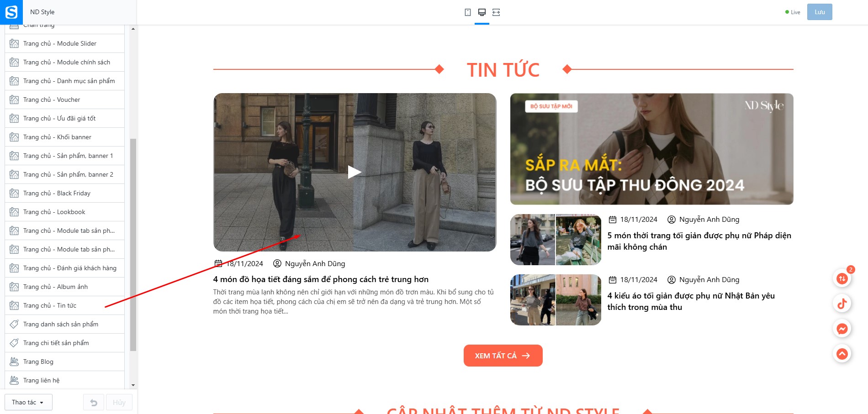Click the Lưu save button
Screen dimensions: 868x414
tap(820, 12)
